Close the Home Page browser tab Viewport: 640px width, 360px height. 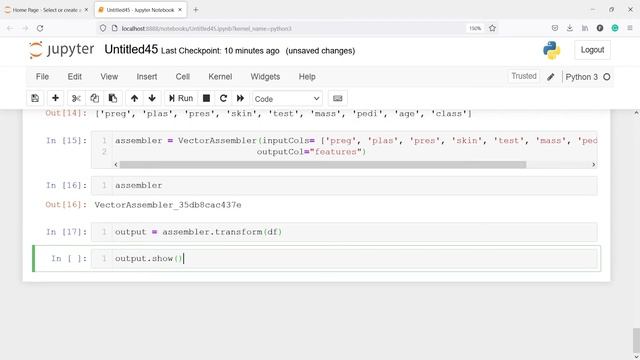pyautogui.click(x=86, y=10)
